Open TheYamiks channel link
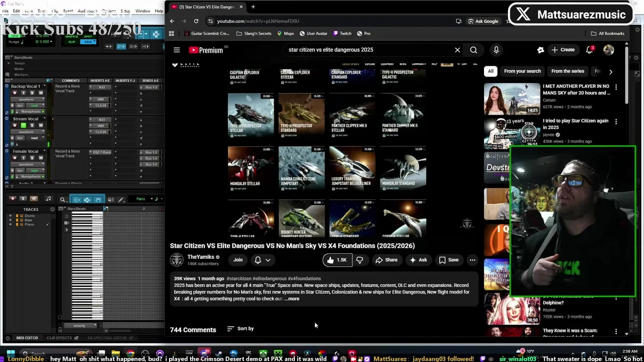This screenshot has width=644, height=362. click(x=201, y=257)
